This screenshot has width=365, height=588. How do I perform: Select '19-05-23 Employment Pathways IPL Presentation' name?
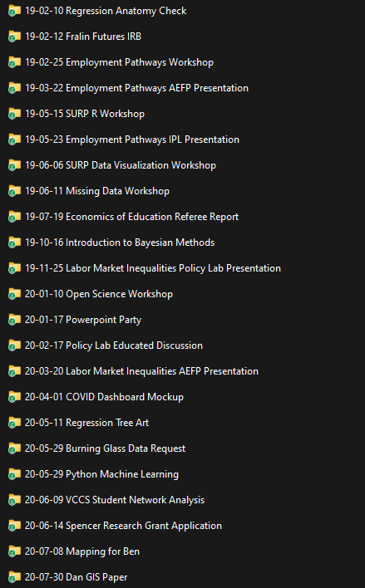coord(132,140)
